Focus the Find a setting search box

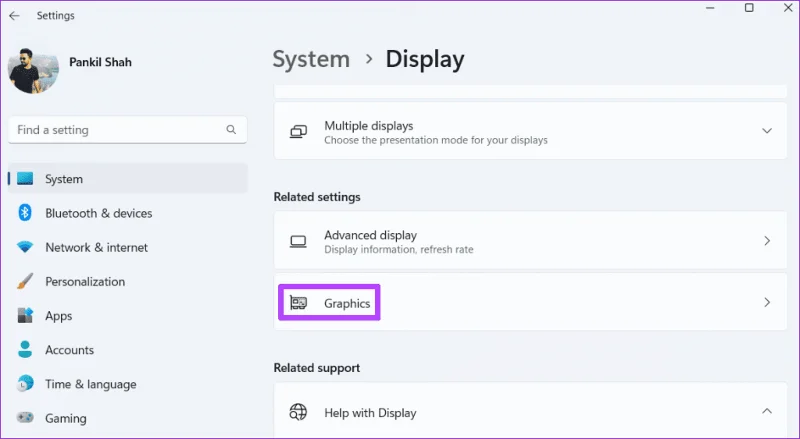pos(128,130)
